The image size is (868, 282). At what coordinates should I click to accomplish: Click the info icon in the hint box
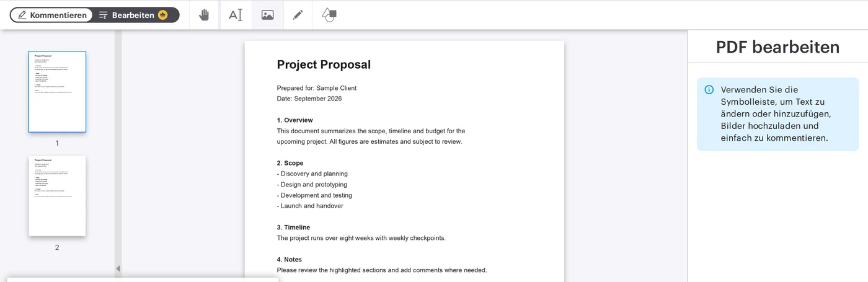click(709, 90)
